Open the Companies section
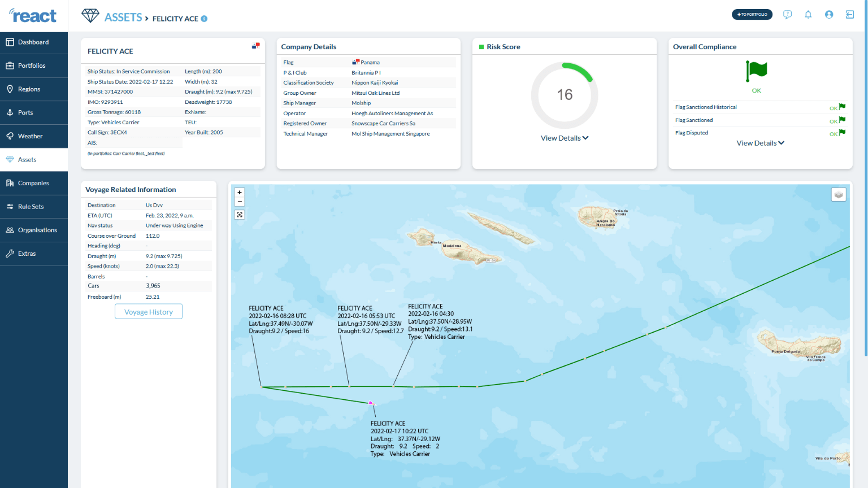This screenshot has height=488, width=868. (34, 183)
